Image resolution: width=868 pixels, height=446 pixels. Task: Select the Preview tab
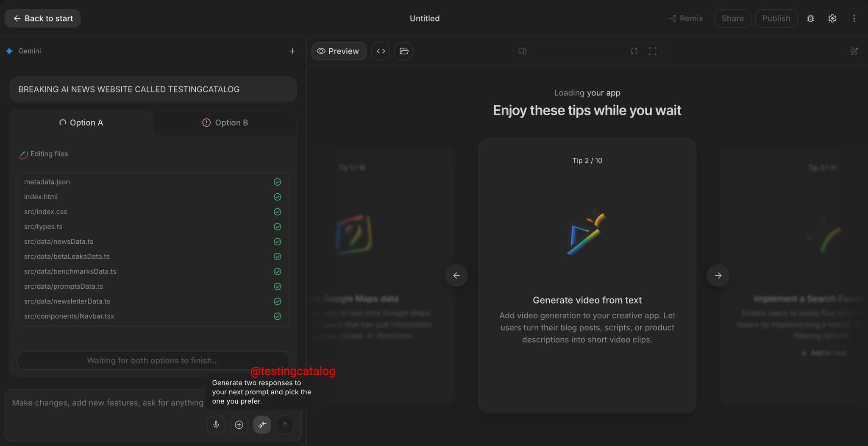point(338,51)
